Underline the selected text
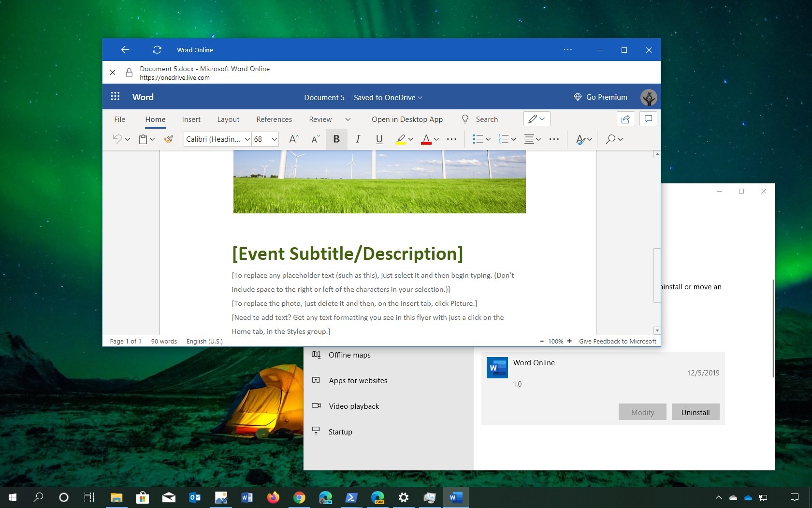Viewport: 812px width, 508px height. tap(379, 139)
